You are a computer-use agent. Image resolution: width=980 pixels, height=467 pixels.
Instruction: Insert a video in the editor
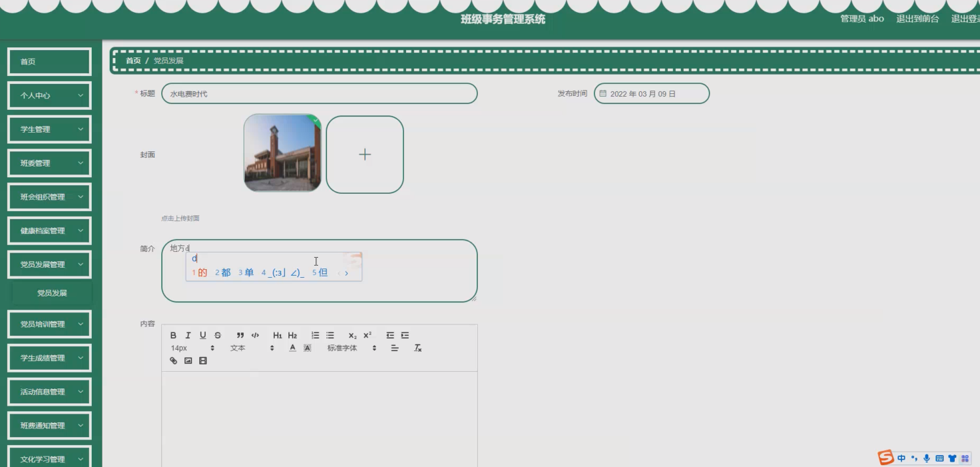point(203,360)
